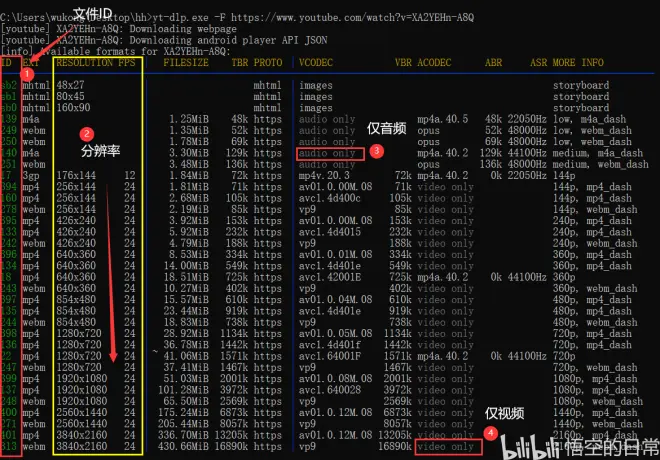Click the av01.0.01M.08 codec

pyautogui.click(x=335, y=255)
